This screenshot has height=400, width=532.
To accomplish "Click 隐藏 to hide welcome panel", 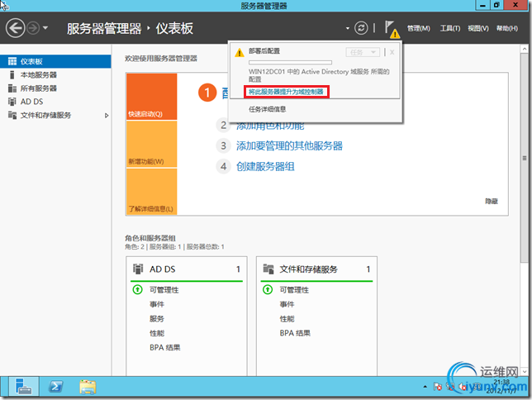I will [492, 202].
